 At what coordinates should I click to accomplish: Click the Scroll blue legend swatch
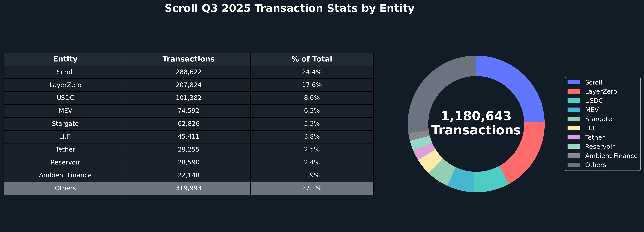(x=573, y=82)
